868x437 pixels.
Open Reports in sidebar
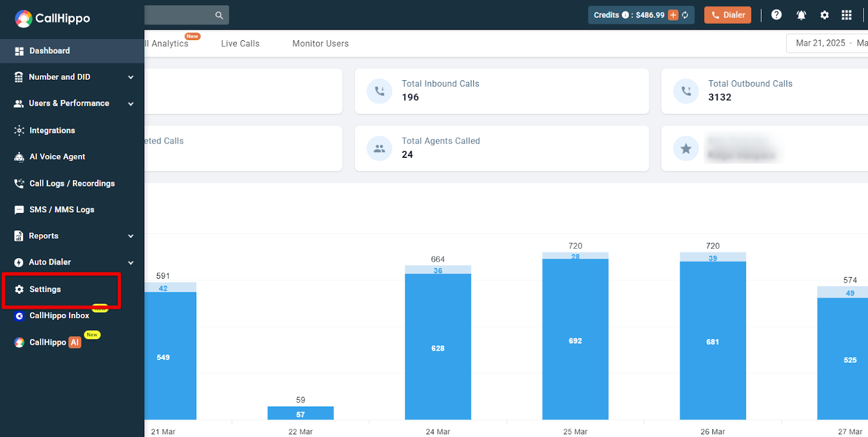pyautogui.click(x=72, y=236)
